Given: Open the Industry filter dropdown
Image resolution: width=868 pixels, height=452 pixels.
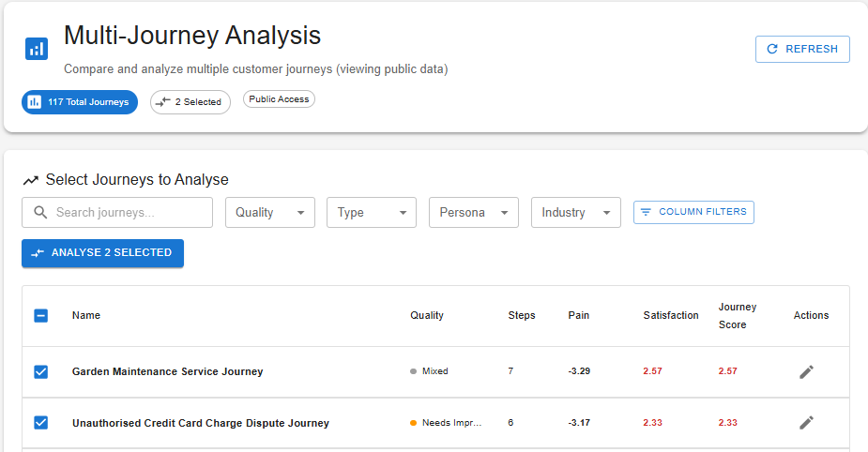Looking at the screenshot, I should (x=575, y=213).
